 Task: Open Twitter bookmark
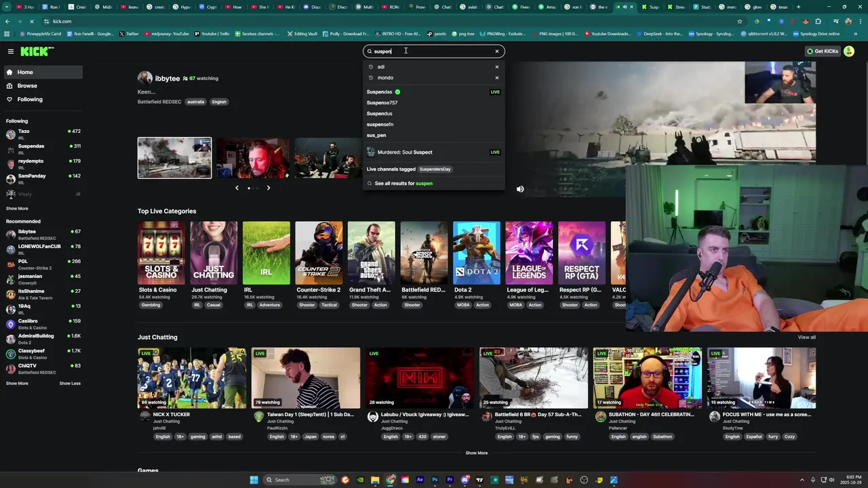[x=129, y=33]
